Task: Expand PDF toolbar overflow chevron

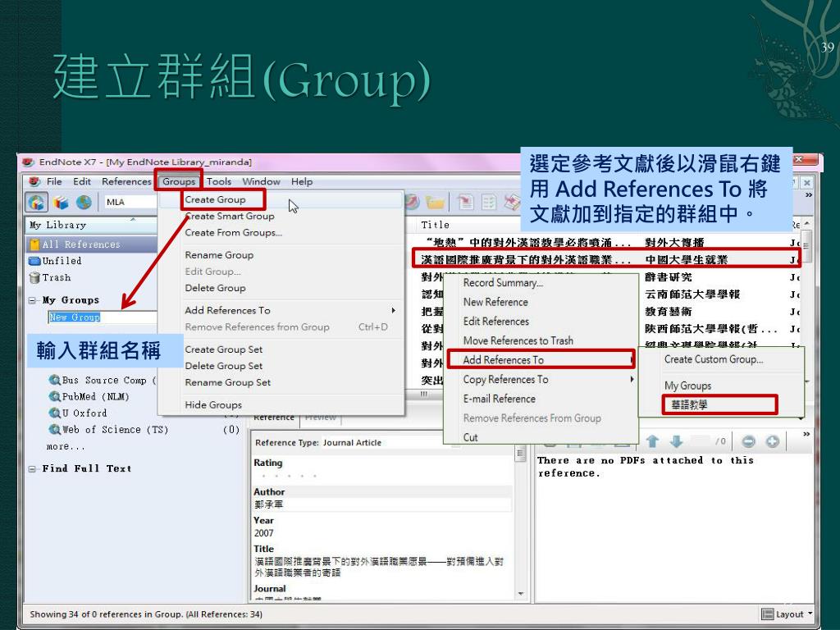Action: click(806, 434)
